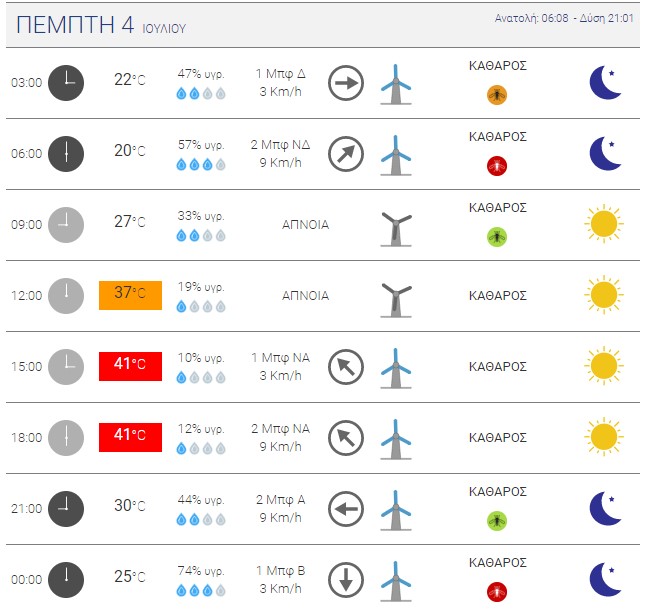Click the left-pointing wind arrow at 21:00

click(346, 509)
